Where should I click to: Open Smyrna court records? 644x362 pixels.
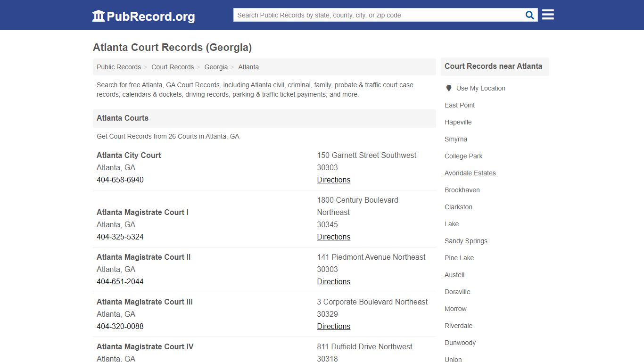coord(456,139)
